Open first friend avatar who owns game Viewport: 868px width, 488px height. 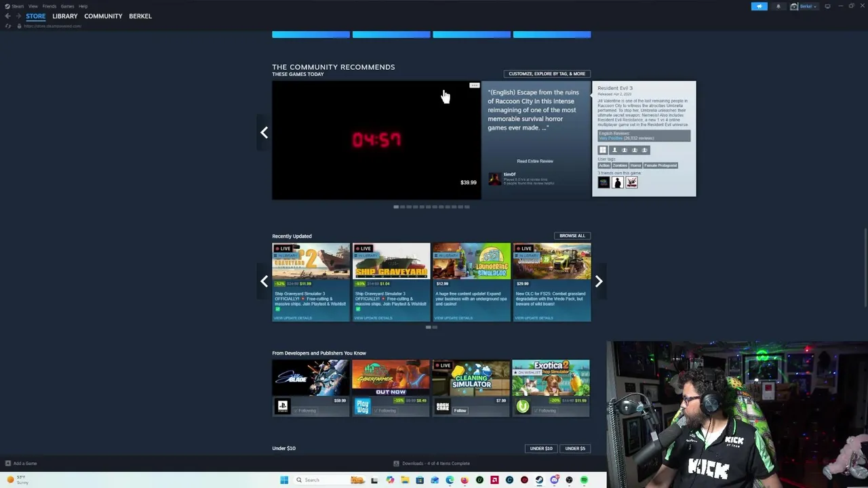[x=604, y=182]
